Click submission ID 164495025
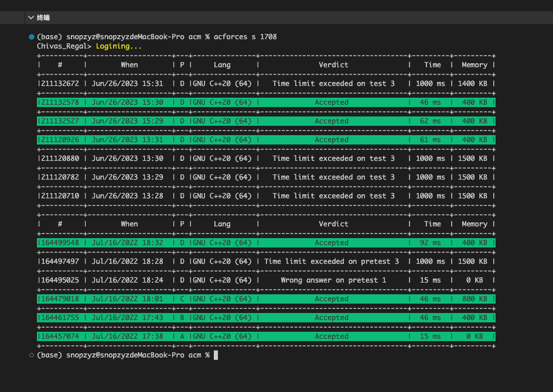This screenshot has height=392, width=553. tap(60, 280)
